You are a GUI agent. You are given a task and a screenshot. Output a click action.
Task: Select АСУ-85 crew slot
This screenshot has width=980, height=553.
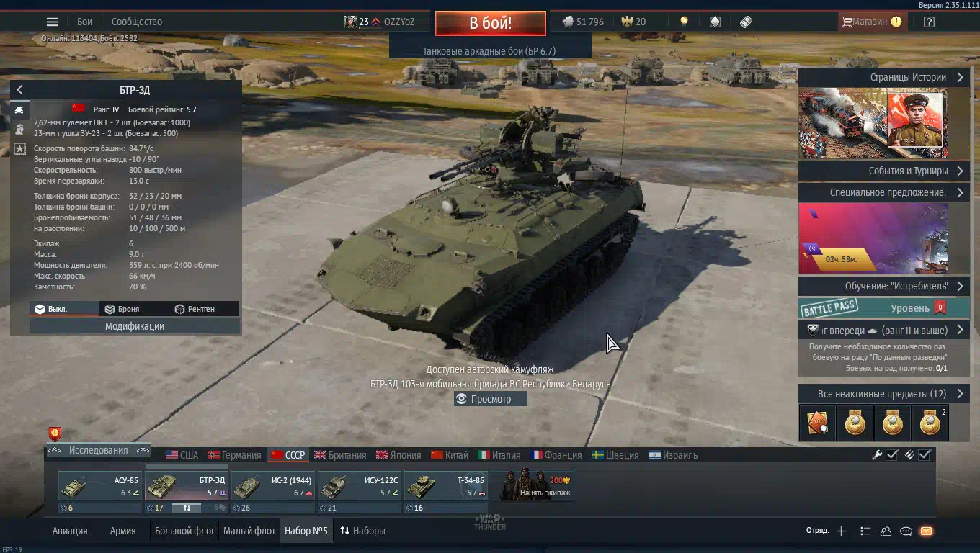tap(99, 487)
